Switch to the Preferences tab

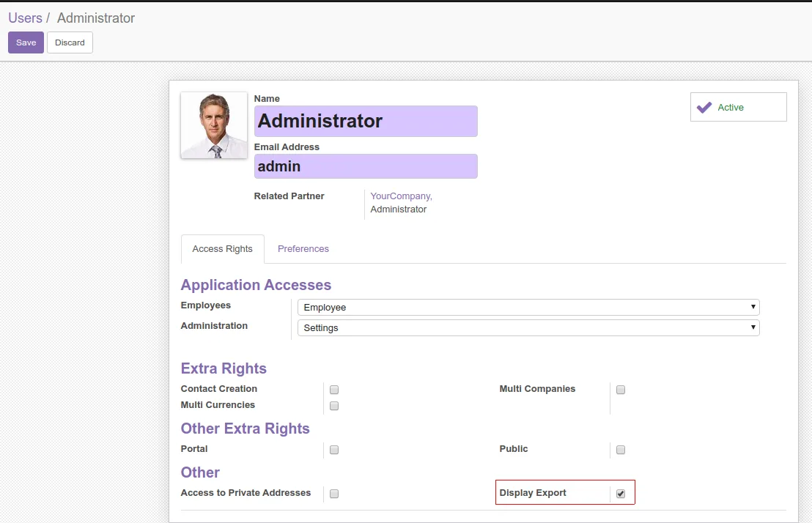tap(303, 249)
